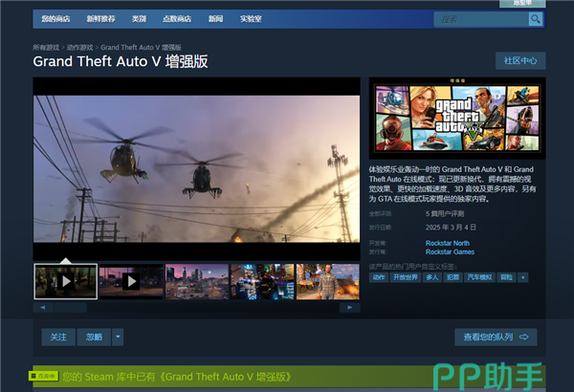Open 查看您的队列 queue button

[x=496, y=338]
